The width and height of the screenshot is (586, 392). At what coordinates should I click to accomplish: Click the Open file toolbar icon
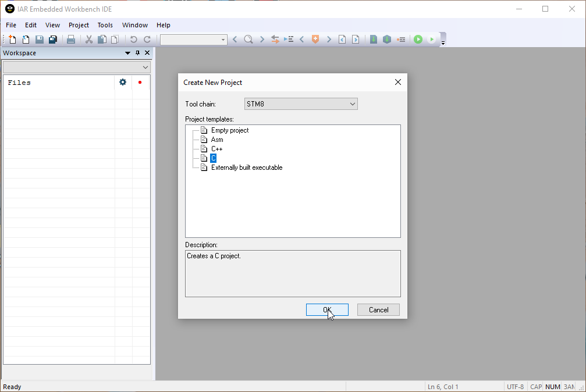tap(26, 39)
